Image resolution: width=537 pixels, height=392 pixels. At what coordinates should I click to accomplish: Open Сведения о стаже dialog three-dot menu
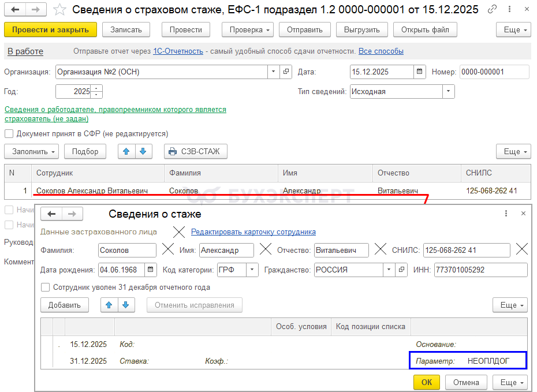pyautogui.click(x=506, y=214)
